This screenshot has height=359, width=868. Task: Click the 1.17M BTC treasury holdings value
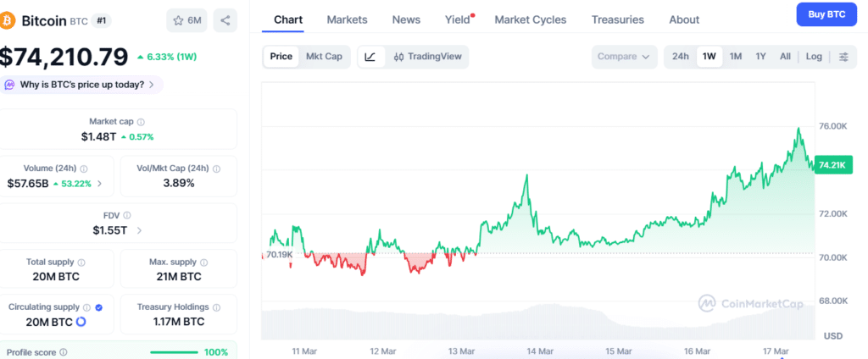178,322
